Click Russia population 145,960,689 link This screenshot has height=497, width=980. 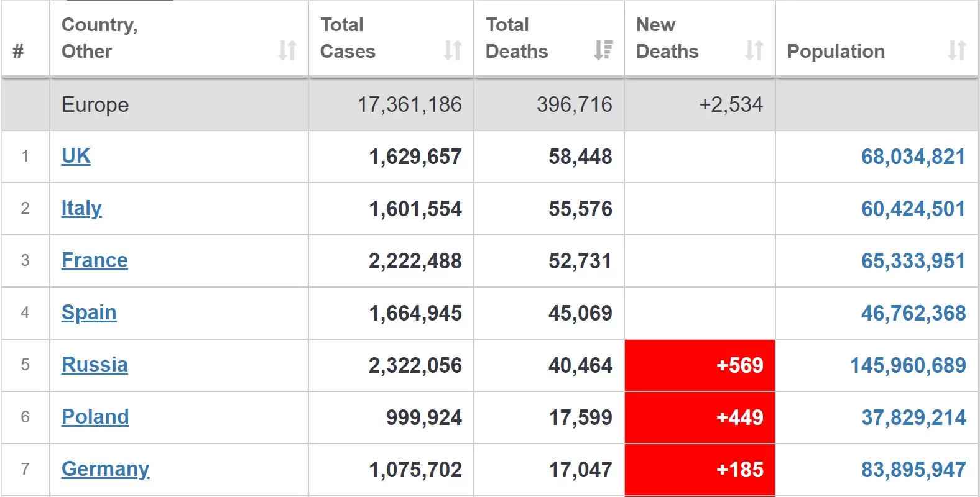[908, 365]
